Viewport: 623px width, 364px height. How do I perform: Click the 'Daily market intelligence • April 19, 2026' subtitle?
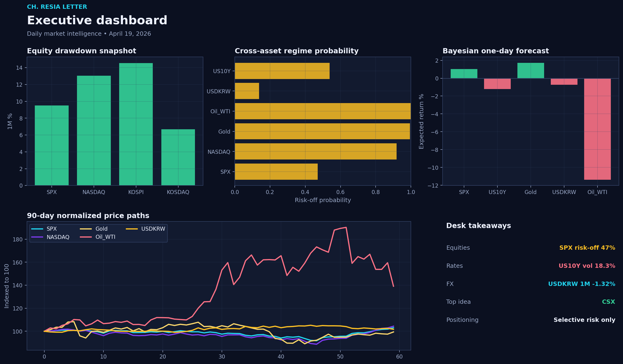[x=89, y=34]
